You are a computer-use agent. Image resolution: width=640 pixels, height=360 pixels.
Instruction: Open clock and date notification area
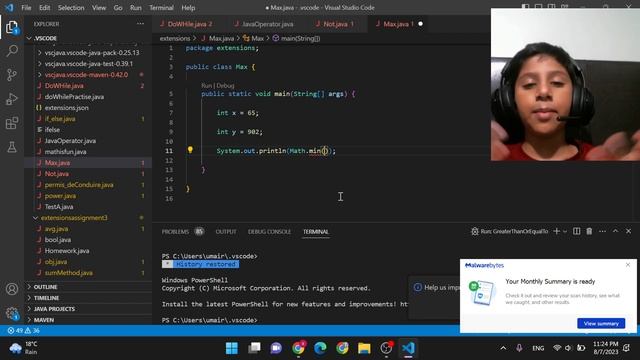[x=606, y=348]
